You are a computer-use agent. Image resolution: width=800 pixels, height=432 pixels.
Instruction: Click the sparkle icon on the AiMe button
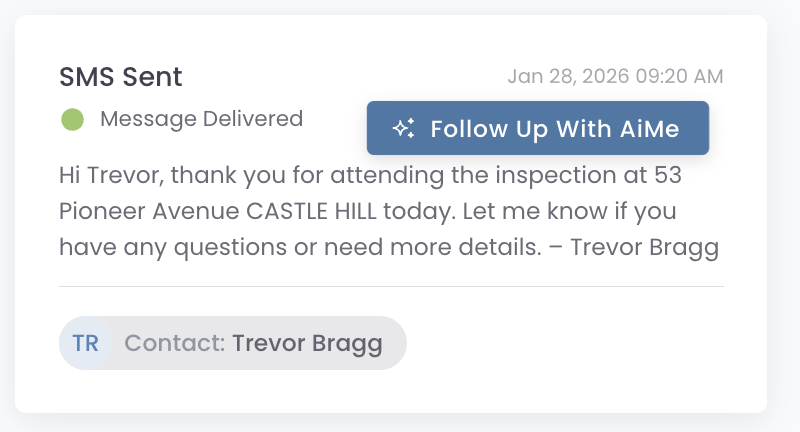point(404,128)
